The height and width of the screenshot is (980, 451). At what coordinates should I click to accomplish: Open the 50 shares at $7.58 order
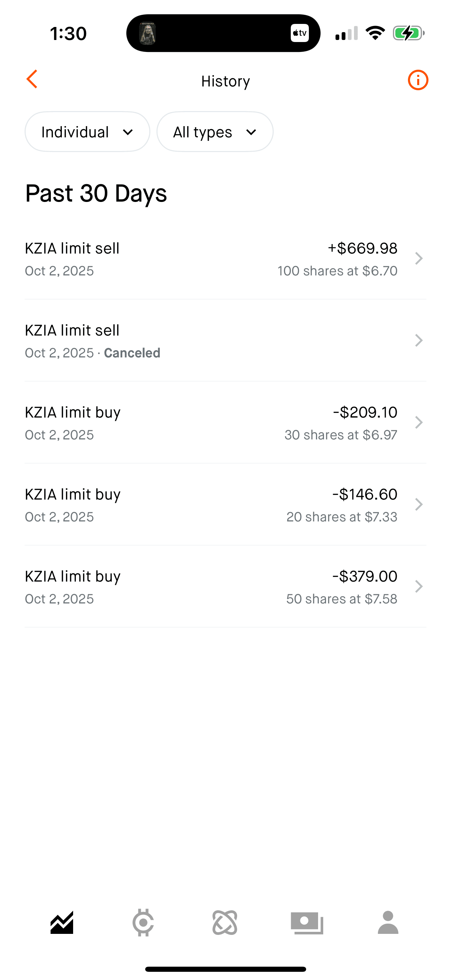click(x=225, y=587)
